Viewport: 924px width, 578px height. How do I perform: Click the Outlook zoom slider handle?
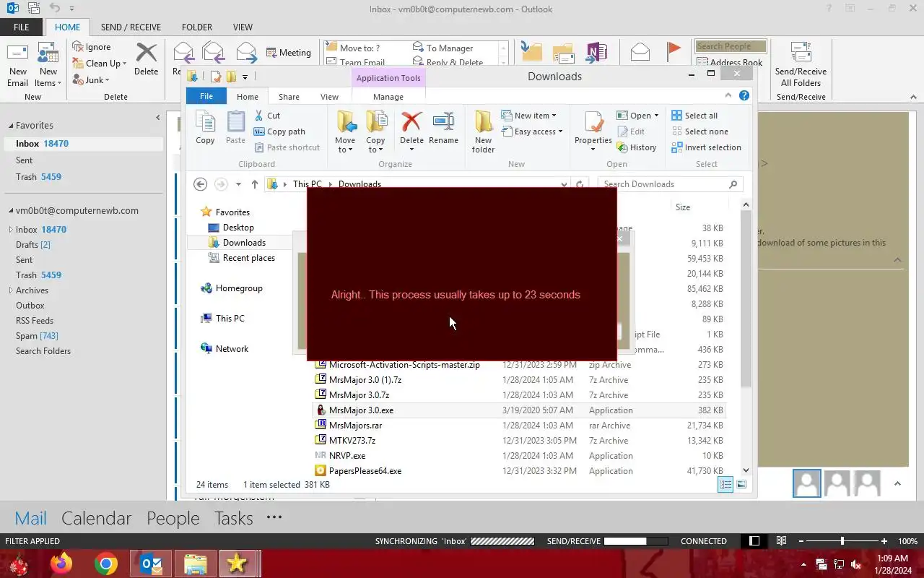(842, 541)
